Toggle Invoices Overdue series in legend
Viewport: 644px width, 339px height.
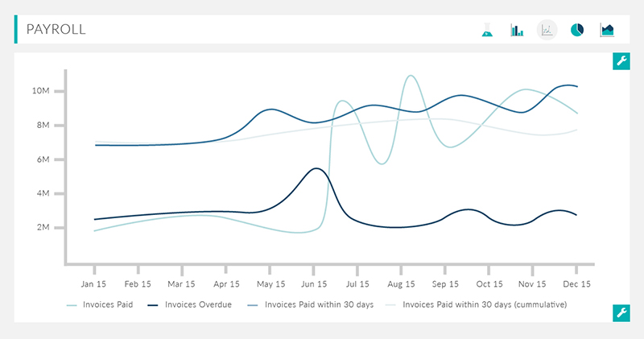coord(189,304)
